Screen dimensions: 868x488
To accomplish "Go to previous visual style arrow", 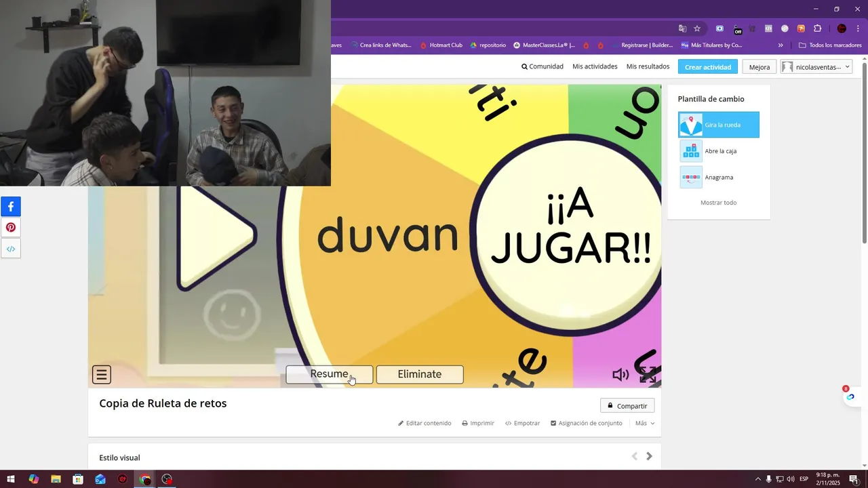I will click(635, 456).
